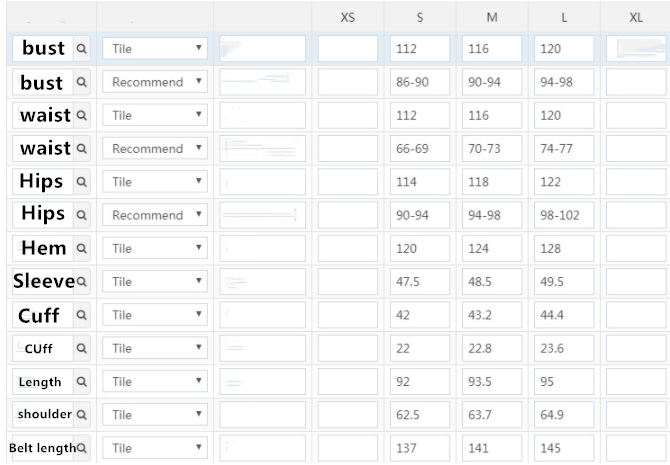The height and width of the screenshot is (465, 670).
Task: Click the search icon next to shoulder
Action: pos(81,415)
